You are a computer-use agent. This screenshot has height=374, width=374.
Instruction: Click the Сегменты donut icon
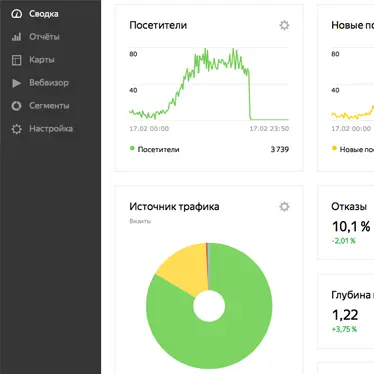tap(16, 106)
